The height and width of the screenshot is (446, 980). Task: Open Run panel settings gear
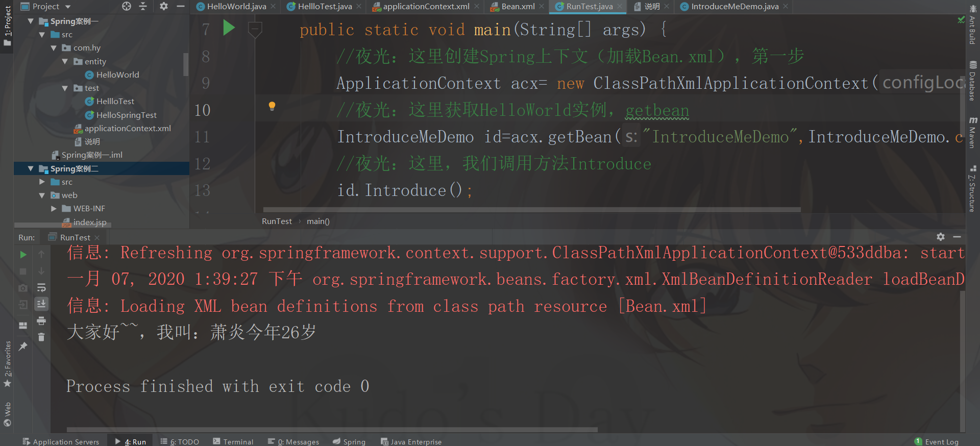pyautogui.click(x=941, y=237)
